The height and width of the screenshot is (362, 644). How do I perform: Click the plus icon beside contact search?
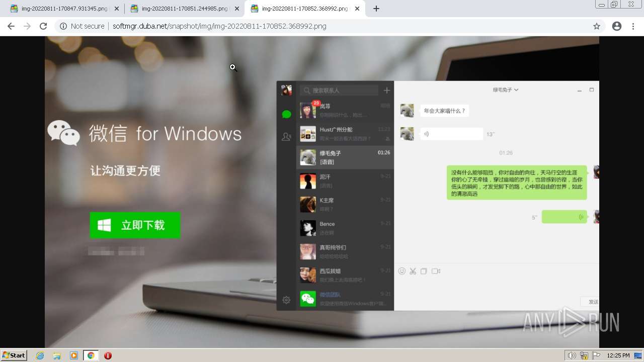[387, 90]
